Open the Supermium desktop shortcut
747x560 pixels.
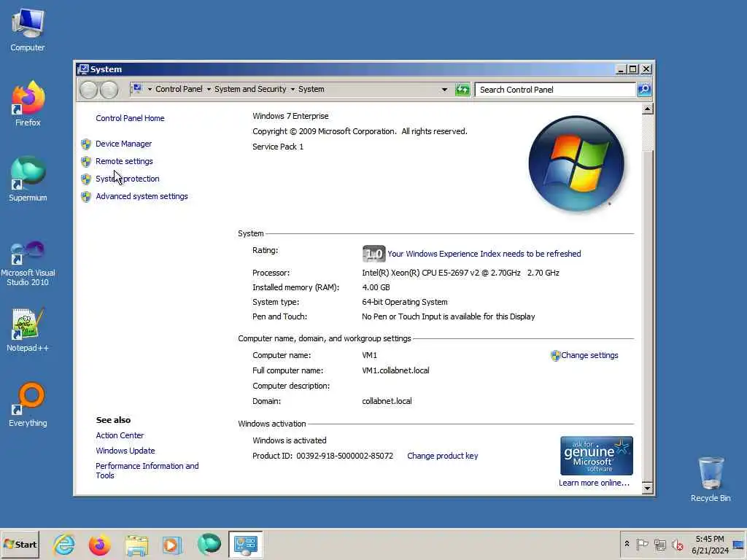point(28,179)
